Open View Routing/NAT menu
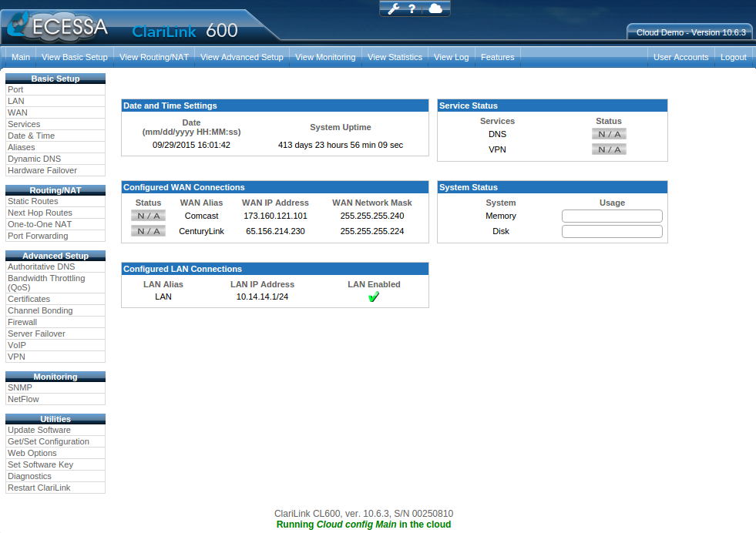 point(154,57)
